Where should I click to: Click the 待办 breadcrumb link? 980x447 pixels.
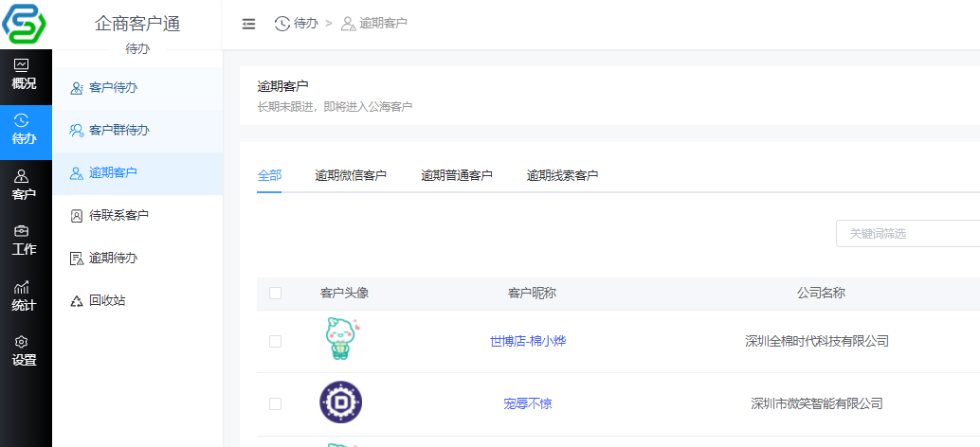[x=305, y=24]
